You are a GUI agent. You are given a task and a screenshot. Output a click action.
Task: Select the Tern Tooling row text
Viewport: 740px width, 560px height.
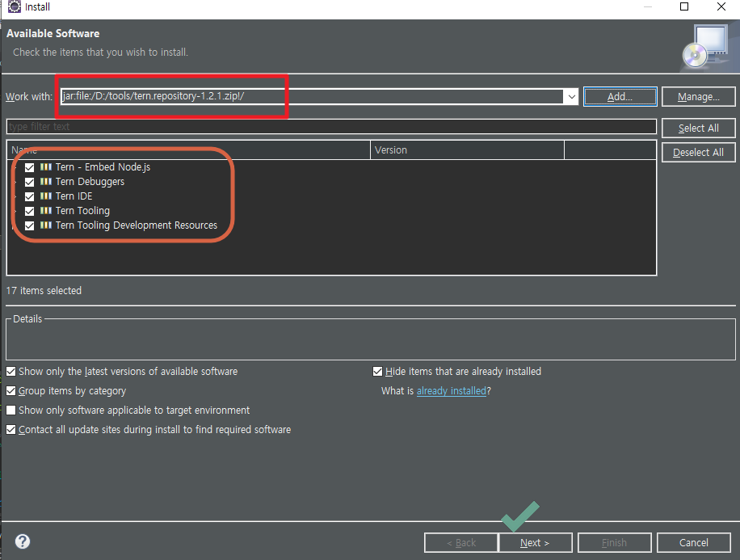click(82, 211)
